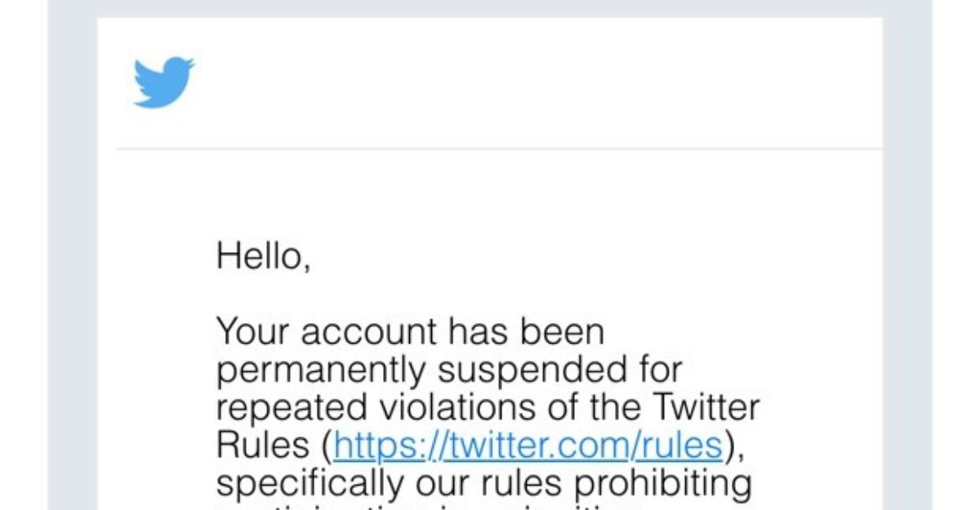Click the horizontal divider under the logo

click(x=499, y=149)
